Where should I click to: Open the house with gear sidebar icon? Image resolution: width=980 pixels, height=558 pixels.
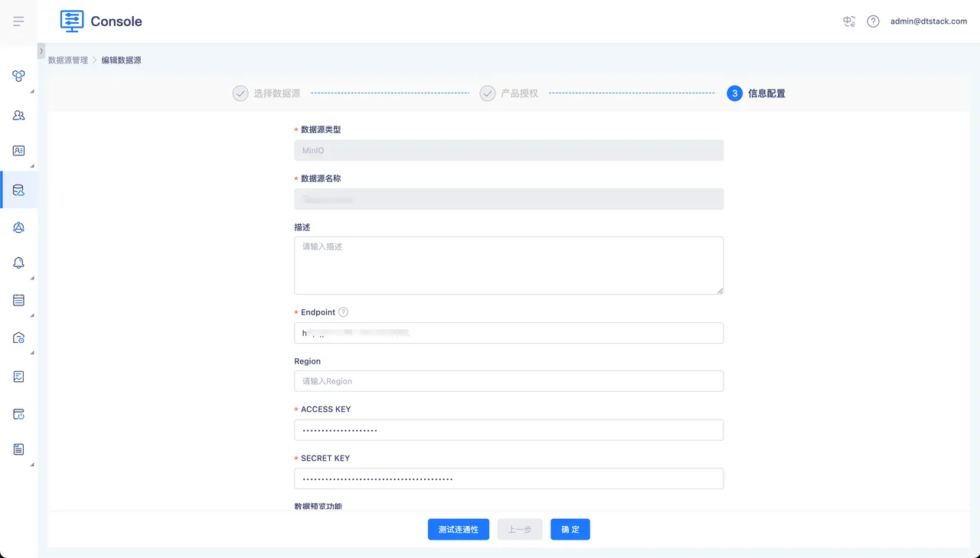click(x=18, y=338)
